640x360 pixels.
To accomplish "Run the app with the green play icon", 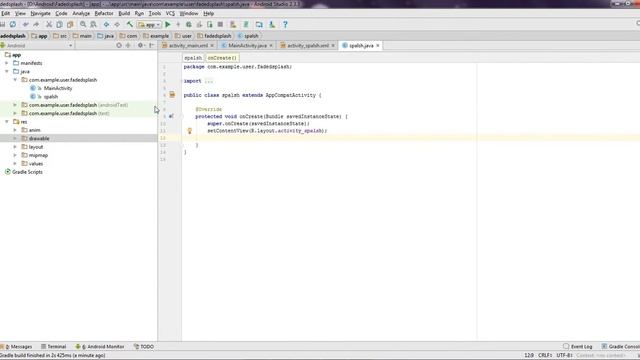I will click(167, 24).
